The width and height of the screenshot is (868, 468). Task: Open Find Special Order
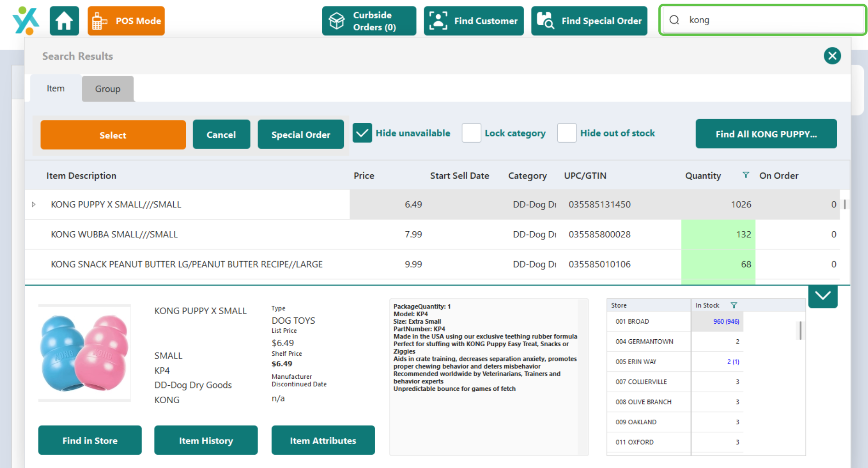tap(589, 21)
